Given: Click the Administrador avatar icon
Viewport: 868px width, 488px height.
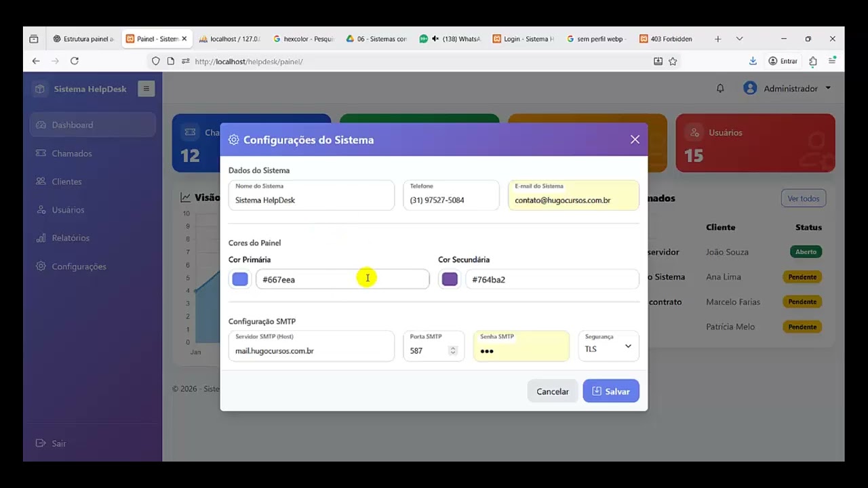Looking at the screenshot, I should 750,88.
